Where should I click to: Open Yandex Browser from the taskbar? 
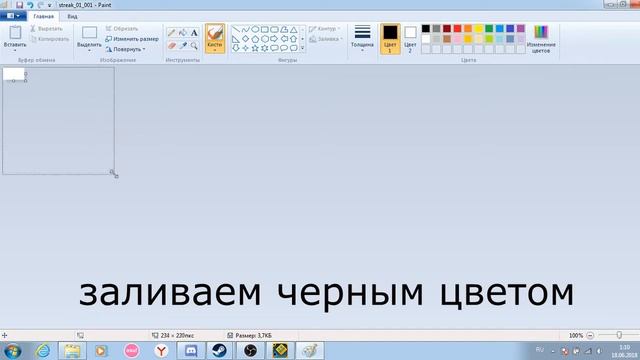[161, 351]
